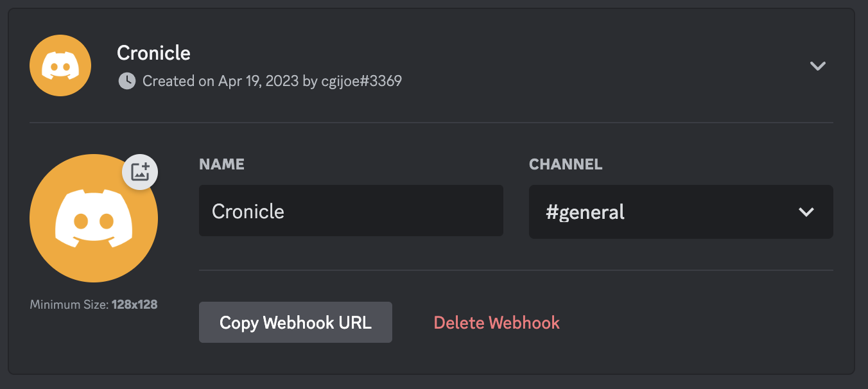Click the NAME field label
The width and height of the screenshot is (868, 389).
click(221, 164)
